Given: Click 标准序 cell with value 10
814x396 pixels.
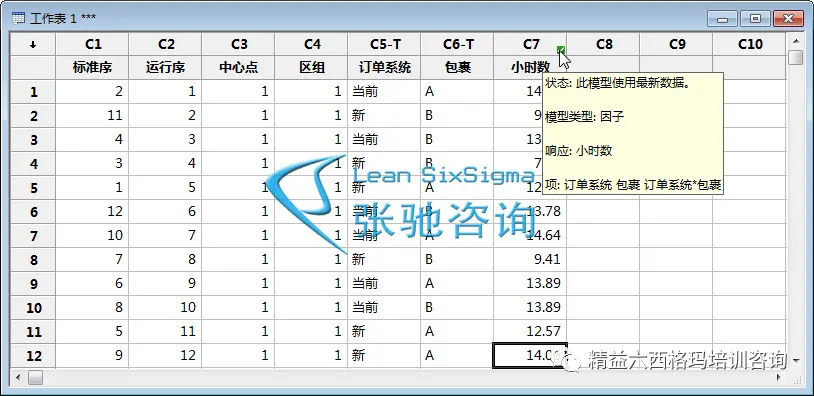Looking at the screenshot, I should 92,236.
